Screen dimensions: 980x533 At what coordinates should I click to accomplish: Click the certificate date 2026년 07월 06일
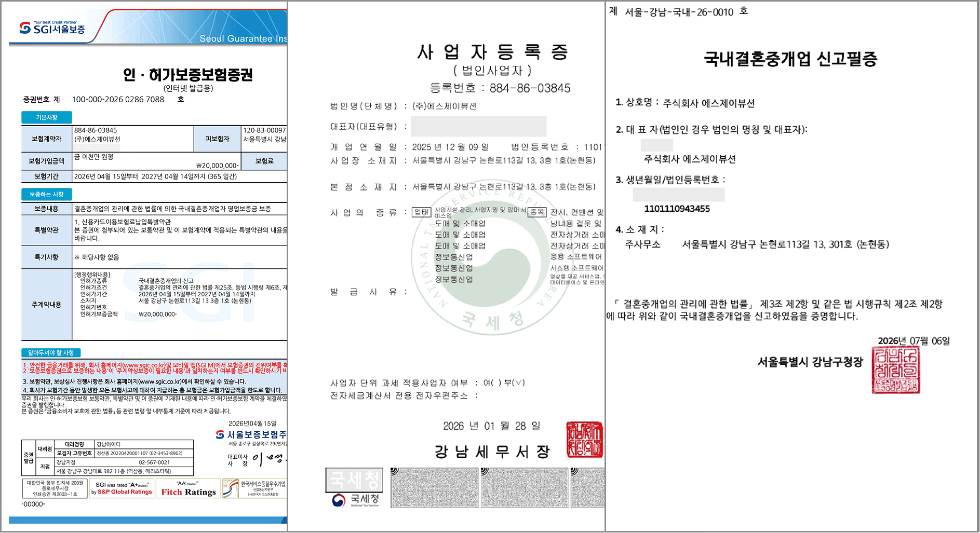[914, 341]
